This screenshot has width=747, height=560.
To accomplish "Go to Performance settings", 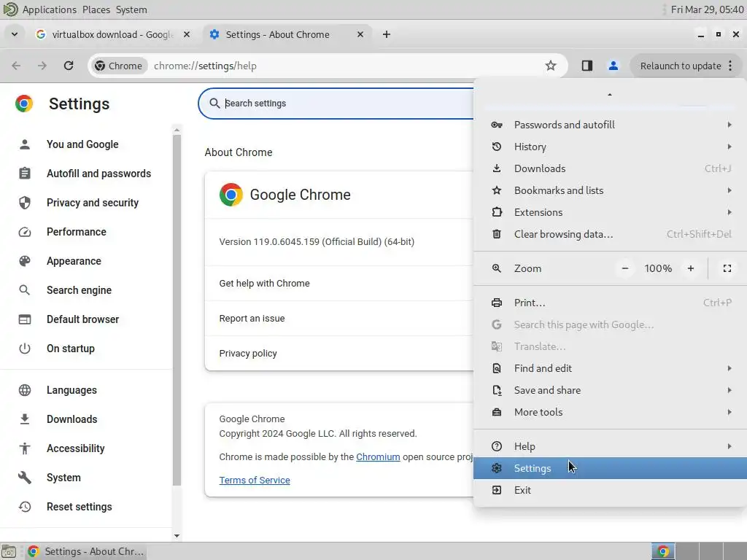I will pyautogui.click(x=76, y=232).
